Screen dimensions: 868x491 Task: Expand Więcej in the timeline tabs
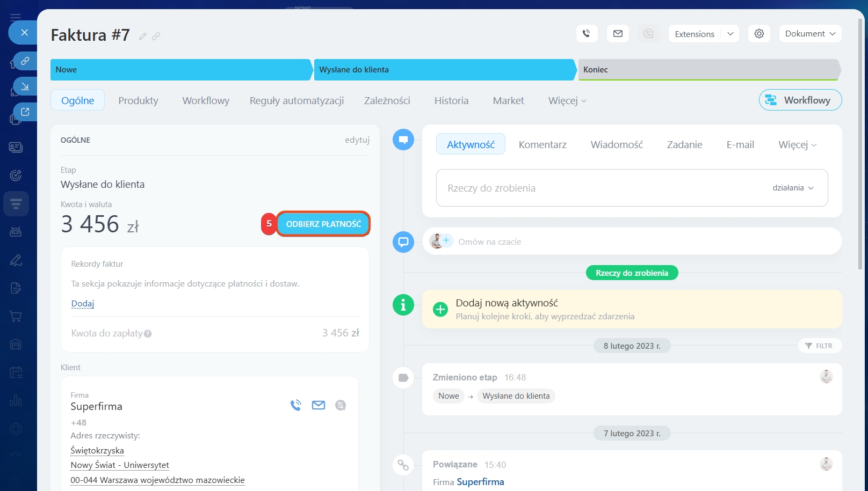pyautogui.click(x=797, y=145)
